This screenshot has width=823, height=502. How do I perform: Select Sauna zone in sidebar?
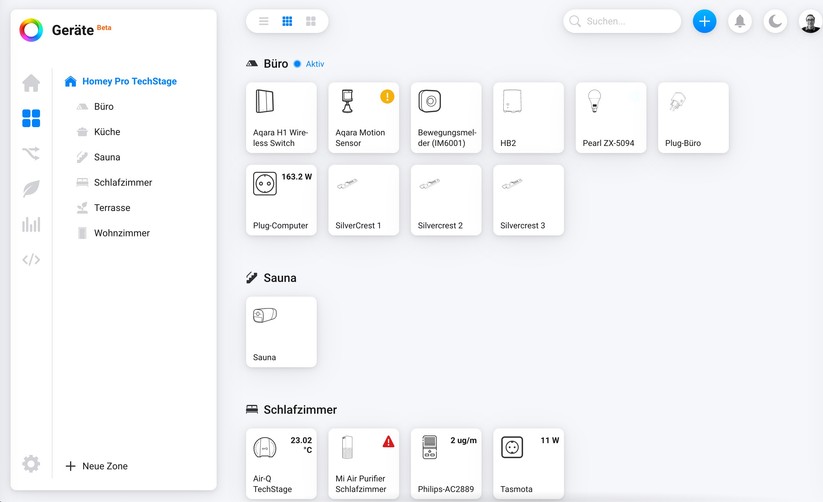pos(98,157)
